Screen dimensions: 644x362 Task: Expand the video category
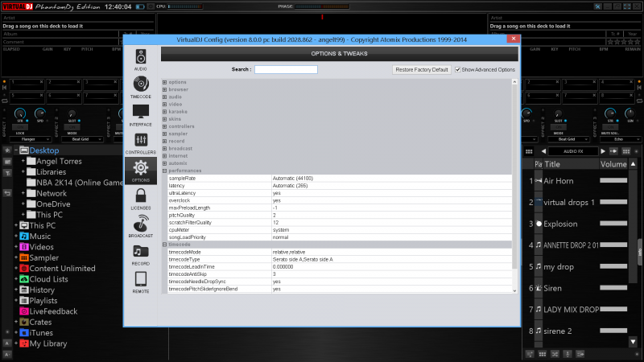[x=165, y=105]
